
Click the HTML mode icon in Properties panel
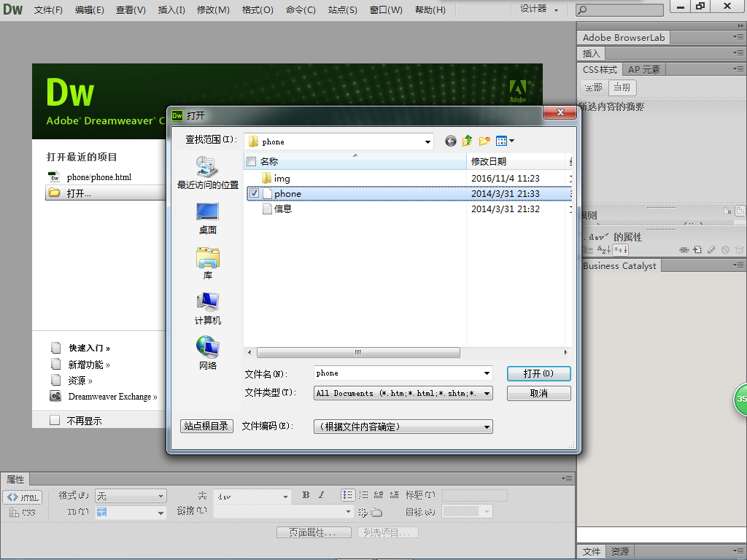click(x=23, y=497)
